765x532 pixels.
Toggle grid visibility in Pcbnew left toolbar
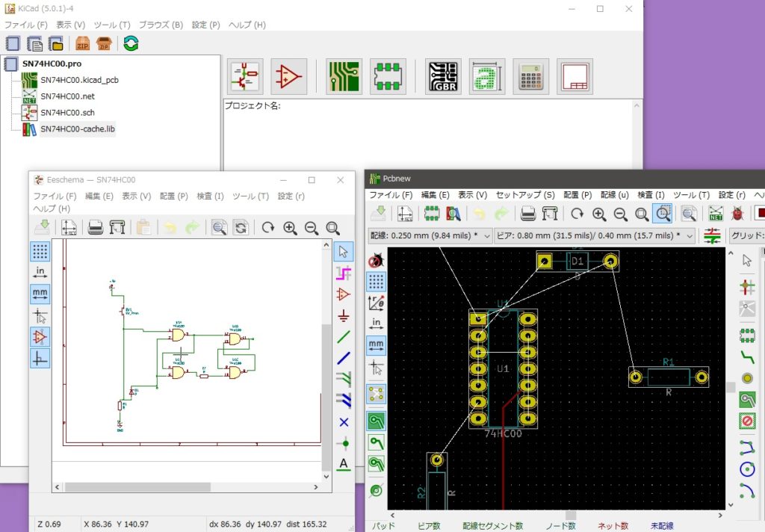pyautogui.click(x=376, y=282)
